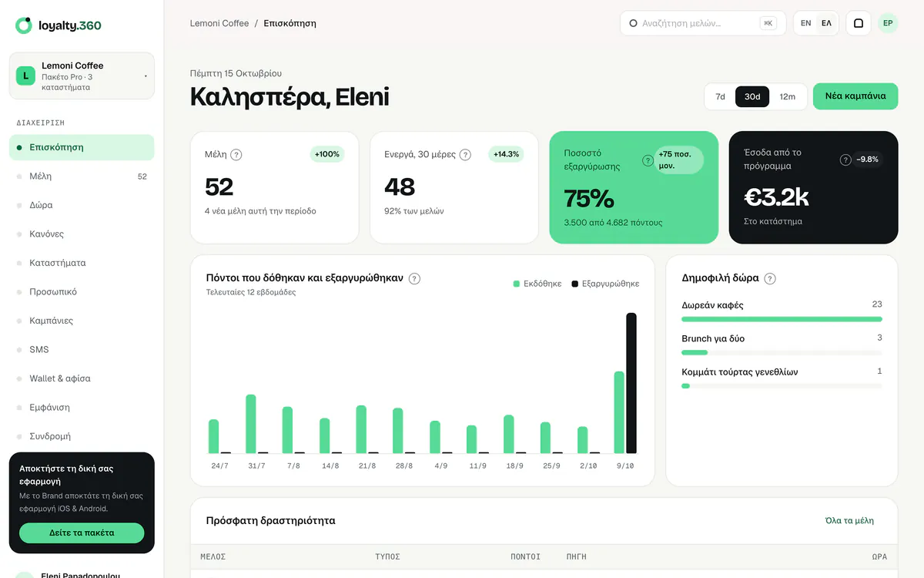Click the green issued bar for 9/10

(619, 412)
